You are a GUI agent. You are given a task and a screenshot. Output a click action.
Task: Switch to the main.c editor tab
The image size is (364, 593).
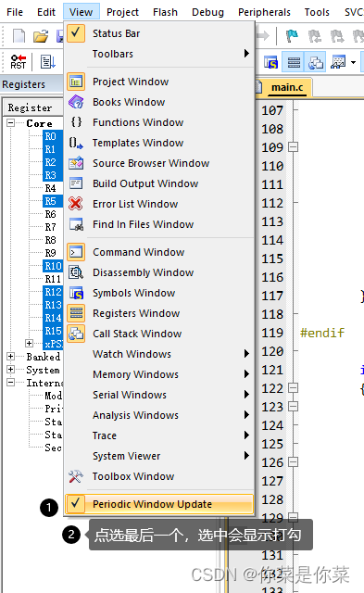287,88
